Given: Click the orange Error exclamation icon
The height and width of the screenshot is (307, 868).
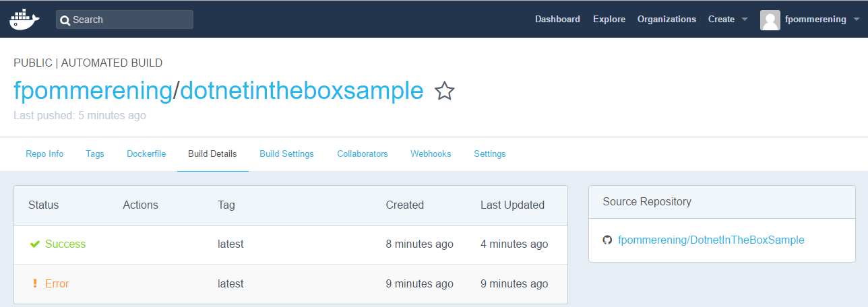Looking at the screenshot, I should click(35, 283).
